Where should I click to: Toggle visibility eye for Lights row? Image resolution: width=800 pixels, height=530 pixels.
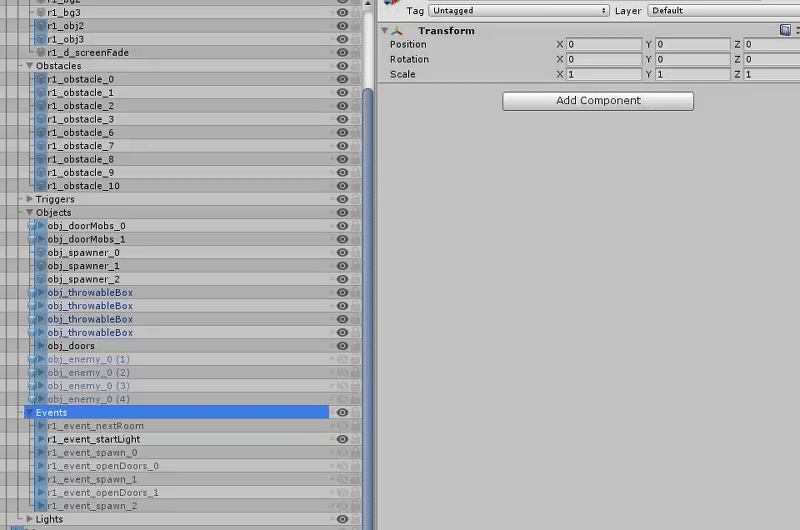[342, 519]
